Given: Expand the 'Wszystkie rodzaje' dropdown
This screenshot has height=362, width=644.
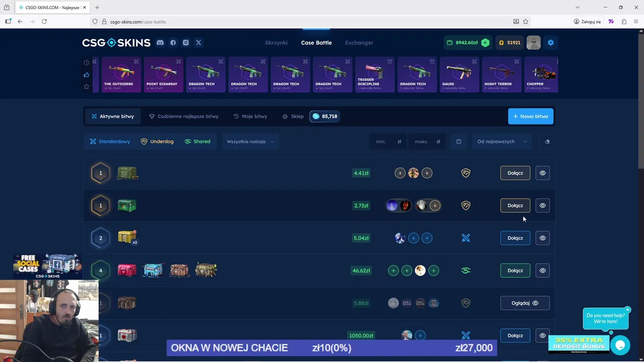Looking at the screenshot, I should [250, 142].
